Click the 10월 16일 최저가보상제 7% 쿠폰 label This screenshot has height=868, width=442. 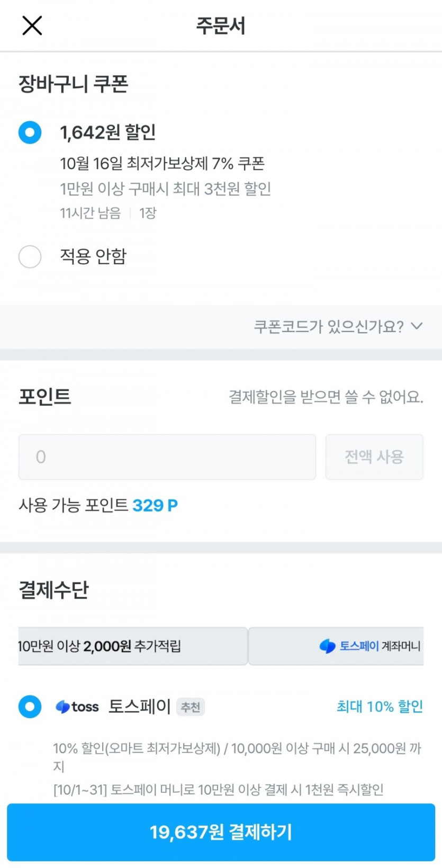click(162, 164)
